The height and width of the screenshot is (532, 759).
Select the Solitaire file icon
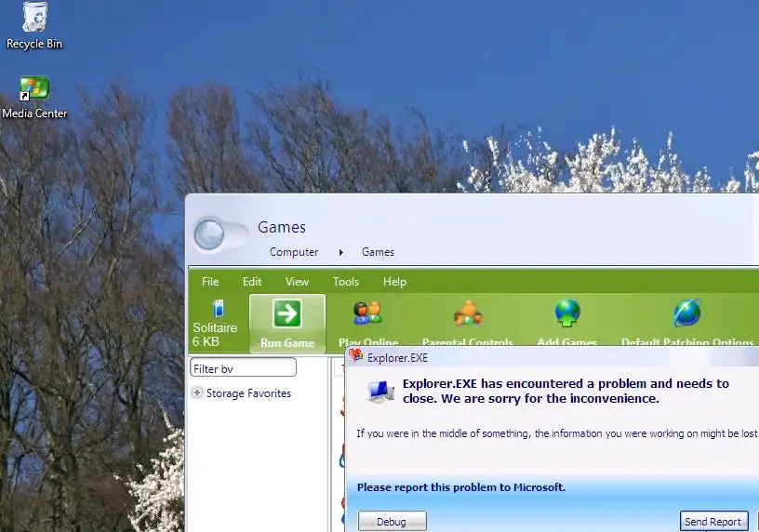[x=219, y=308]
